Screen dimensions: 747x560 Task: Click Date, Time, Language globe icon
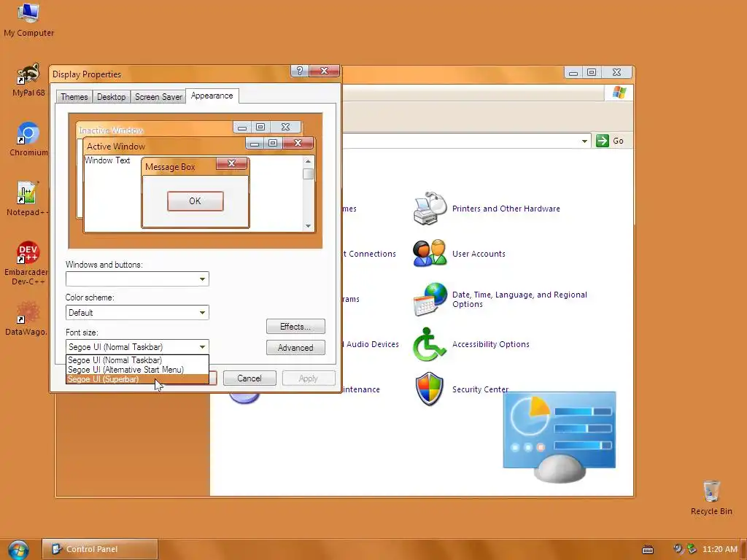pyautogui.click(x=430, y=299)
